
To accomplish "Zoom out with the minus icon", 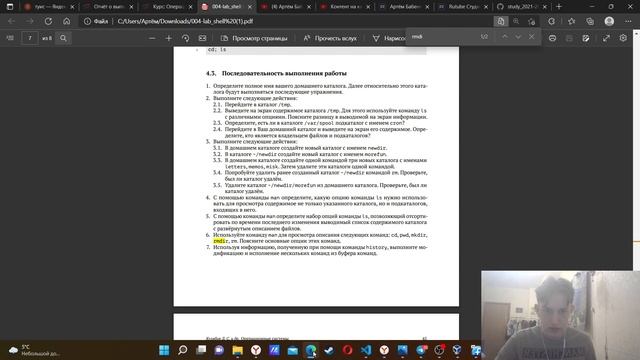I will (x=152, y=38).
